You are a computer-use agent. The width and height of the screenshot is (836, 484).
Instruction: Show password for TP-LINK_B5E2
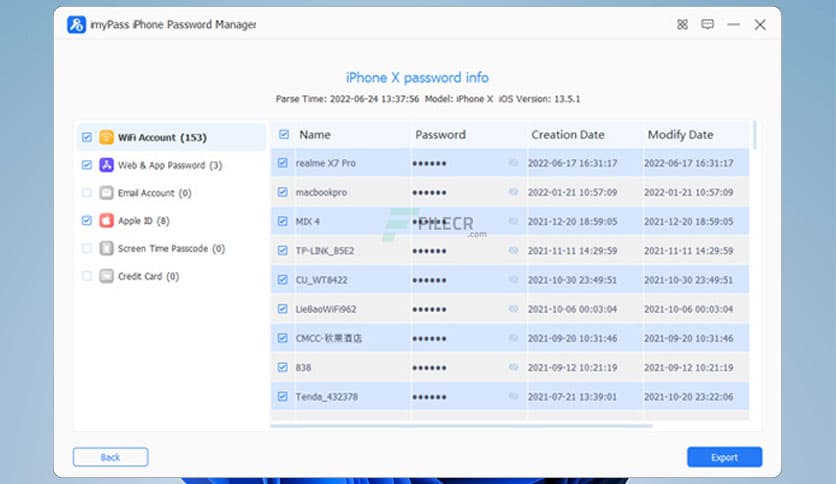[x=513, y=251]
